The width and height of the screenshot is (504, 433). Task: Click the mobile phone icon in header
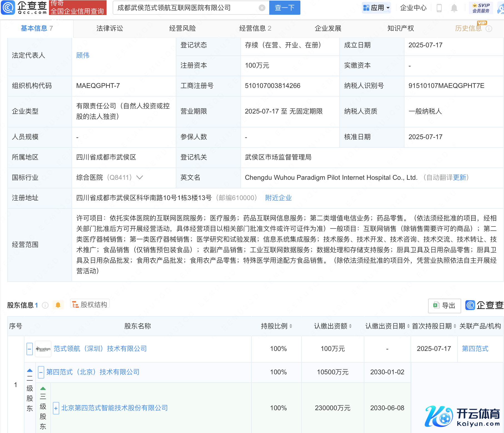439,8
